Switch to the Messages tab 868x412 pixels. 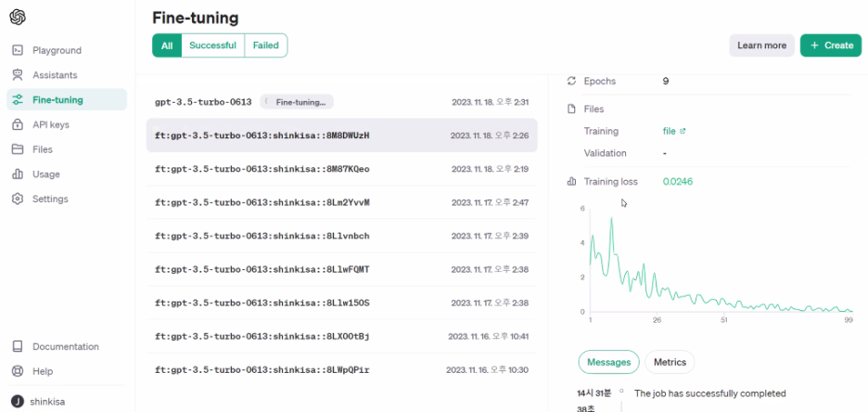point(609,362)
